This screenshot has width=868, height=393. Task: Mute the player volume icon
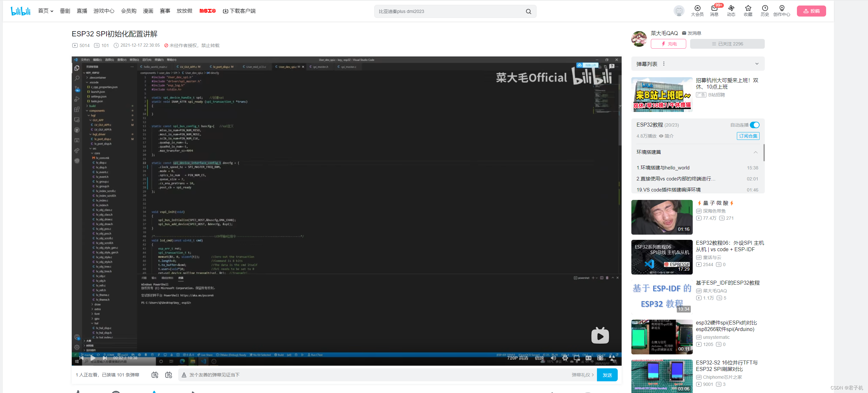tap(553, 358)
